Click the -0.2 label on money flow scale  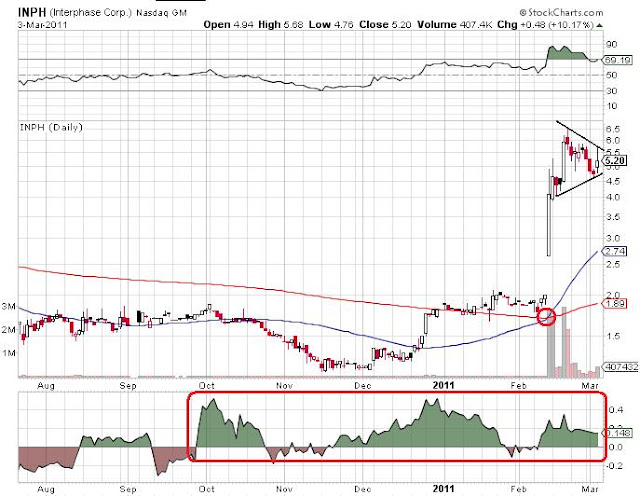(614, 466)
